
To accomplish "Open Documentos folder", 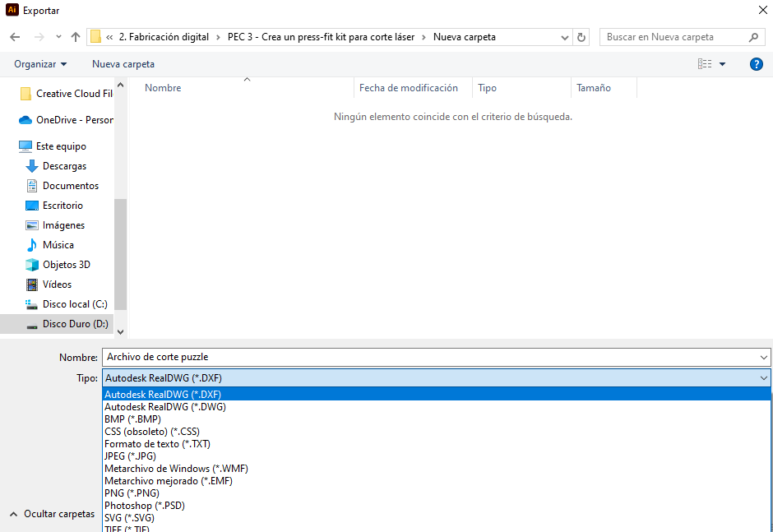I will point(62,186).
